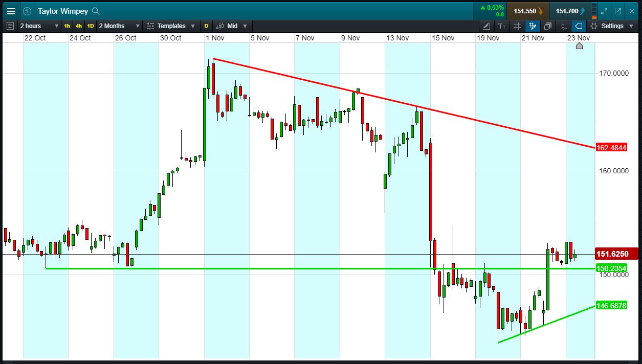
Task: Pop out chart into new window
Action: coord(617,11)
